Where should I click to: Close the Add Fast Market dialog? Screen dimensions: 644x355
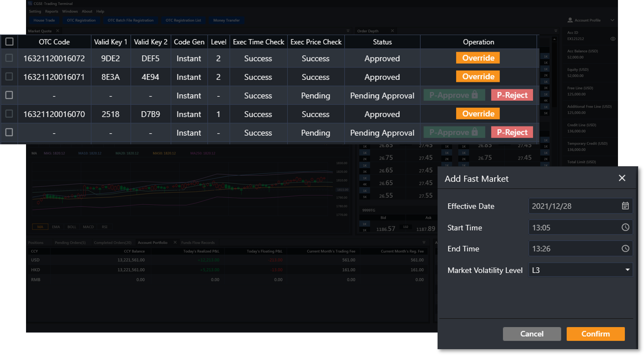coord(622,178)
